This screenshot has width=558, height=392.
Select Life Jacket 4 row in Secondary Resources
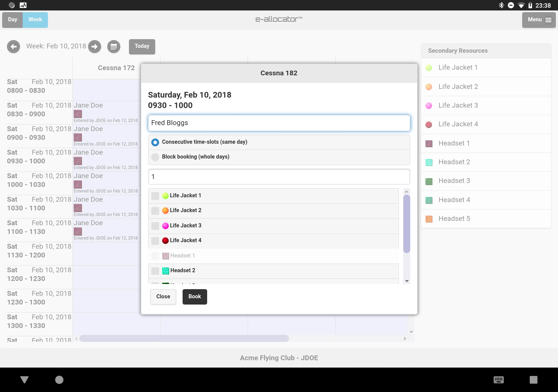(486, 124)
